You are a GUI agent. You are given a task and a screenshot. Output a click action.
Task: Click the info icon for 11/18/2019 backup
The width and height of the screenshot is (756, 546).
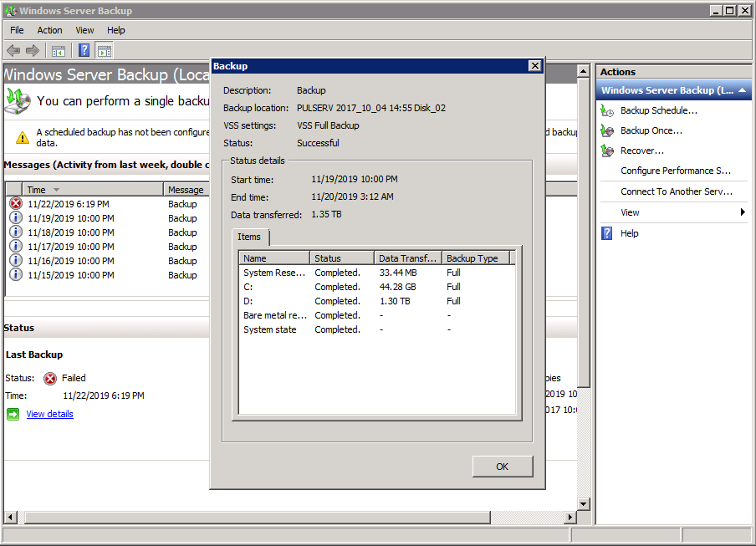[x=16, y=232]
